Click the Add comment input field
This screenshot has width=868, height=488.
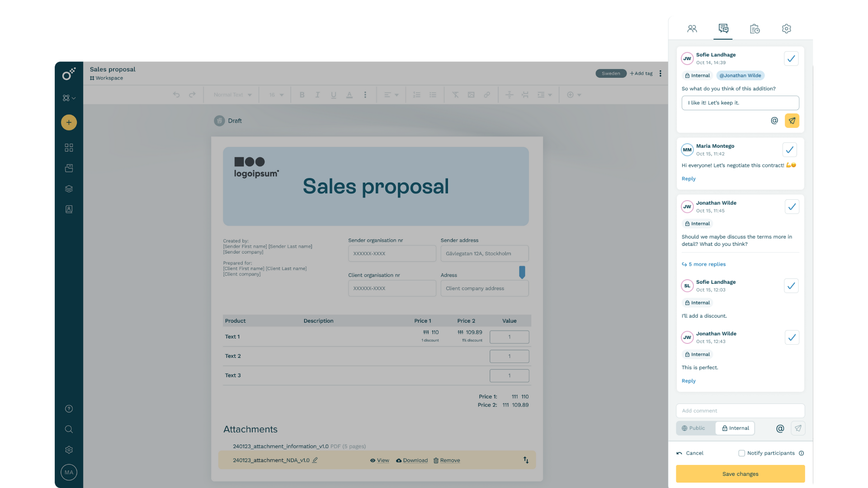point(740,411)
